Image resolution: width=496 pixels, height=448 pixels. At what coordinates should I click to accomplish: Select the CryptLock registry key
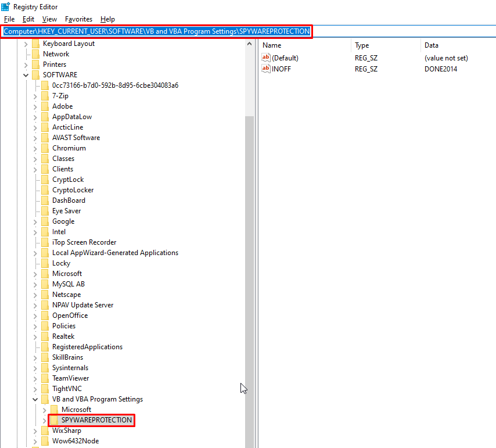68,180
